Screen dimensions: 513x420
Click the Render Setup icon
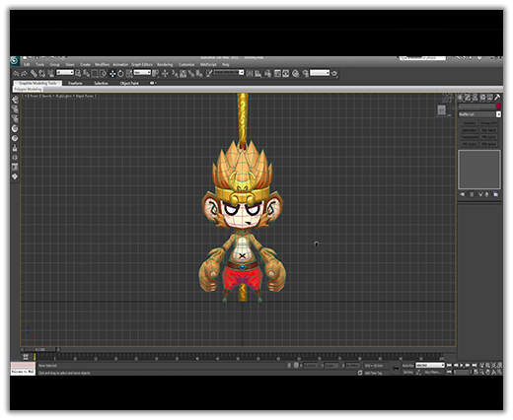[x=305, y=74]
